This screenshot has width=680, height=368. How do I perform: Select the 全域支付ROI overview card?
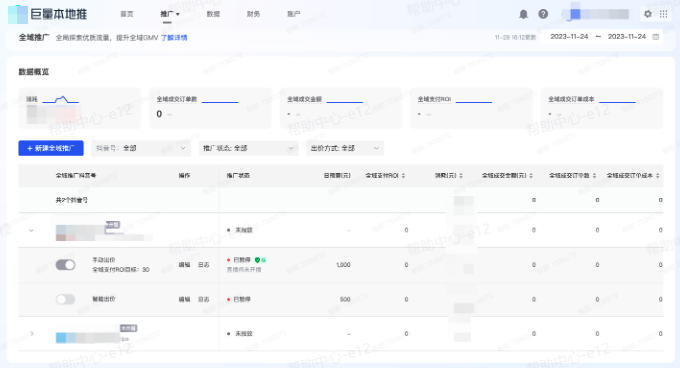(x=471, y=108)
